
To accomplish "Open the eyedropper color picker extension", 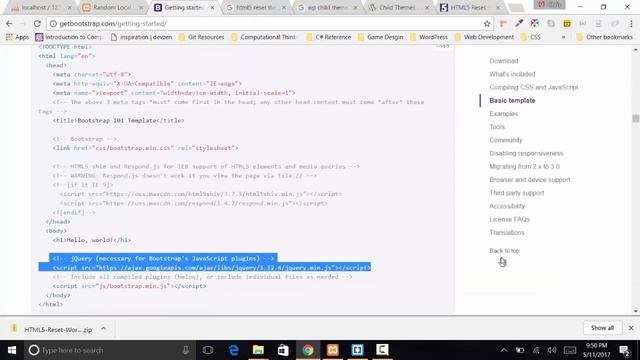I will tap(519, 24).
